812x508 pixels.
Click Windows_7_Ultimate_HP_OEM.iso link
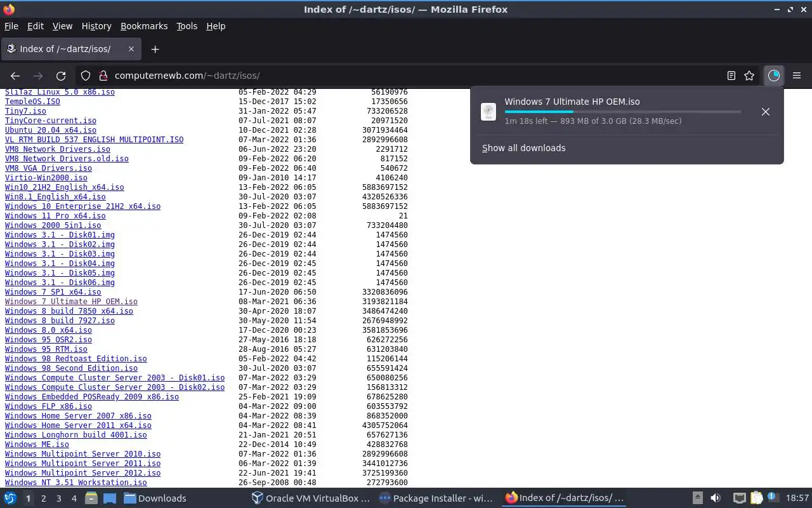[71, 302]
